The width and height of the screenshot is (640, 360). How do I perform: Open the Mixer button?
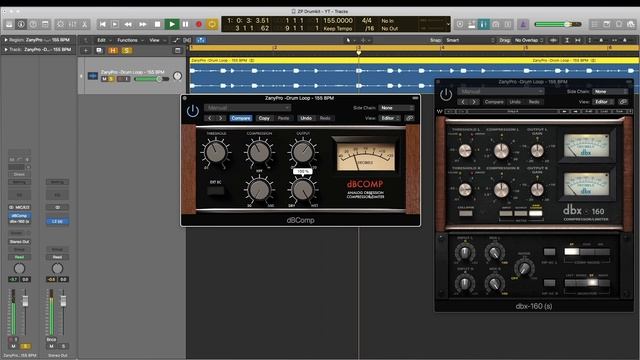click(x=72, y=24)
